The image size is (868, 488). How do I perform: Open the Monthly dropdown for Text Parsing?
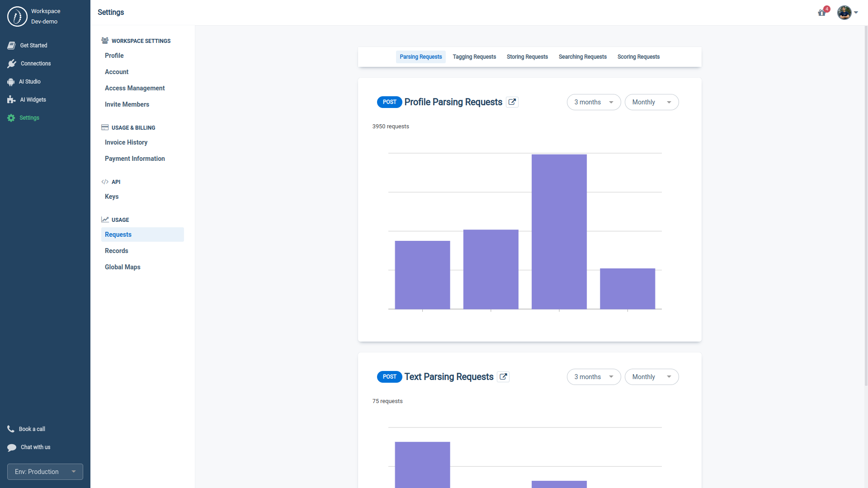(651, 377)
